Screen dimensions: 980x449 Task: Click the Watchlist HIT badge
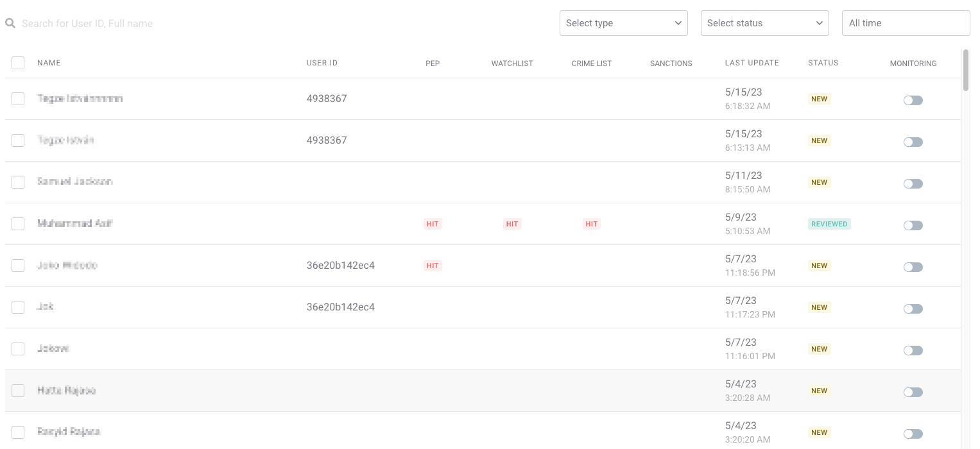pyautogui.click(x=511, y=224)
